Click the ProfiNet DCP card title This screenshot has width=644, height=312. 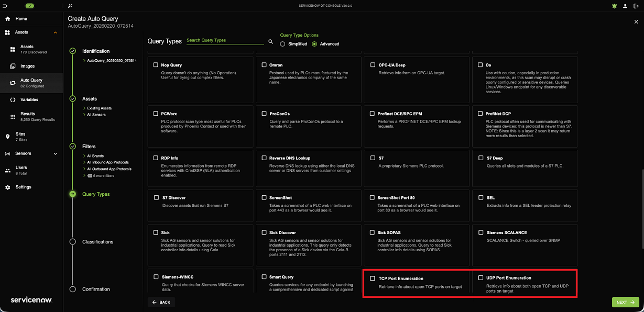point(498,113)
